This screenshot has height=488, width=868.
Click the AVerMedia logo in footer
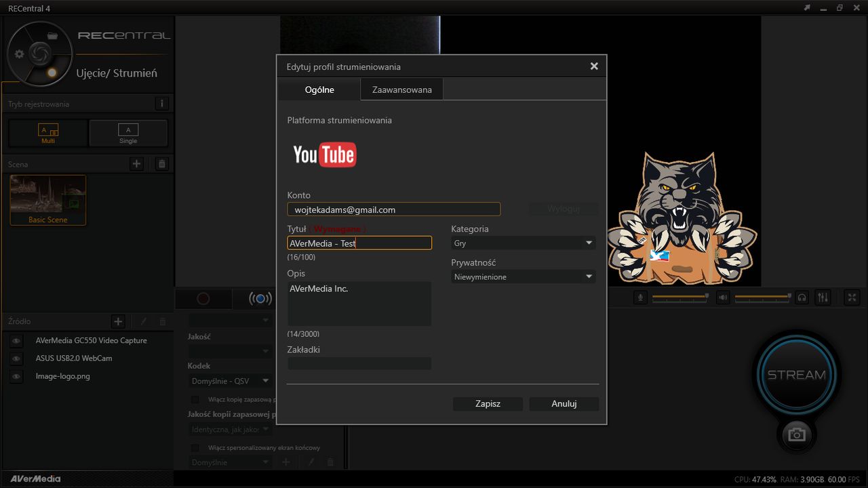tap(35, 479)
